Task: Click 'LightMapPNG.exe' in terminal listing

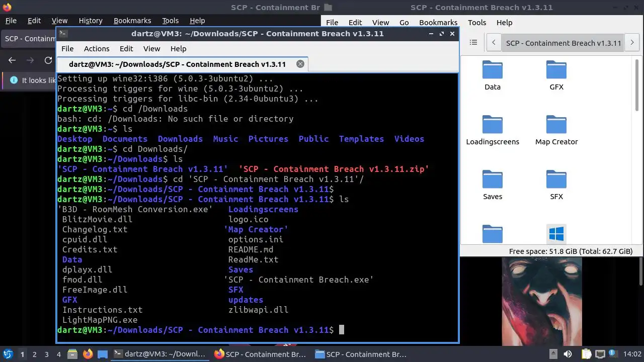Action: tap(100, 320)
